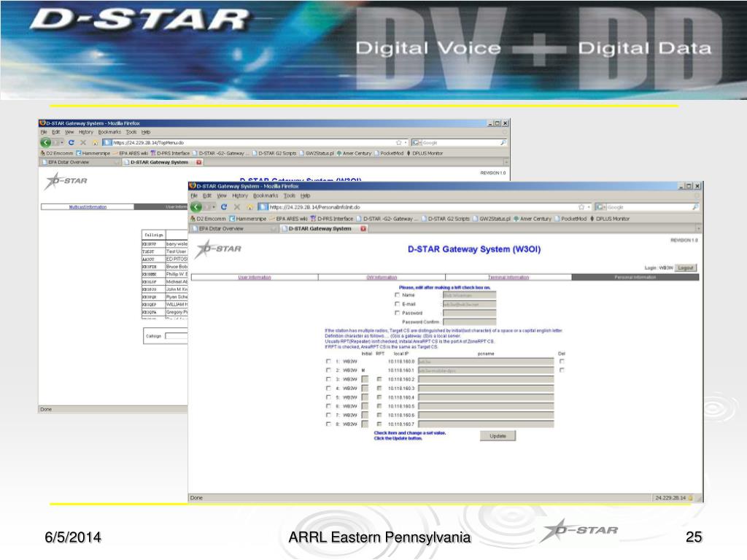Open DPLUS Monitor bookmark in rear window
The image size is (747, 560).
[425, 153]
